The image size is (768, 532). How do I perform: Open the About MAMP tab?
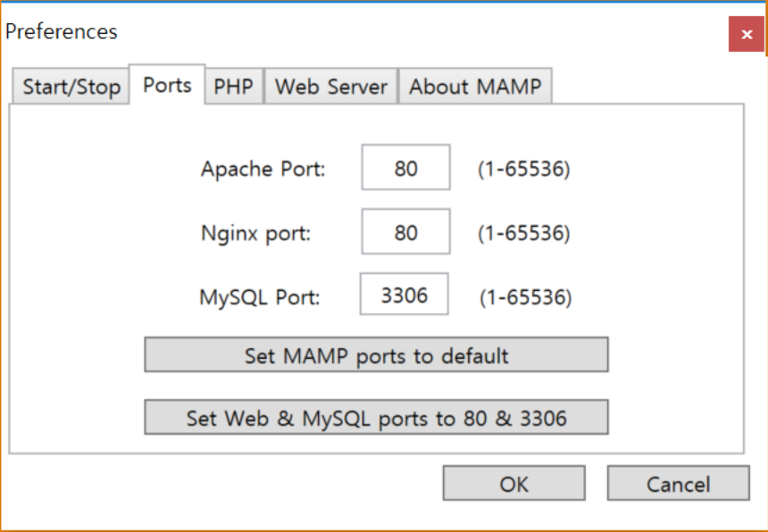(475, 87)
